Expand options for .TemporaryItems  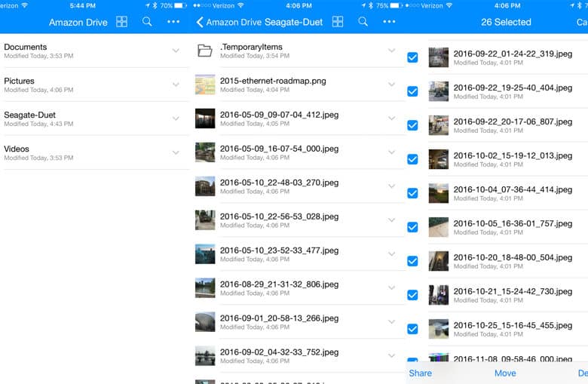pyautogui.click(x=391, y=51)
